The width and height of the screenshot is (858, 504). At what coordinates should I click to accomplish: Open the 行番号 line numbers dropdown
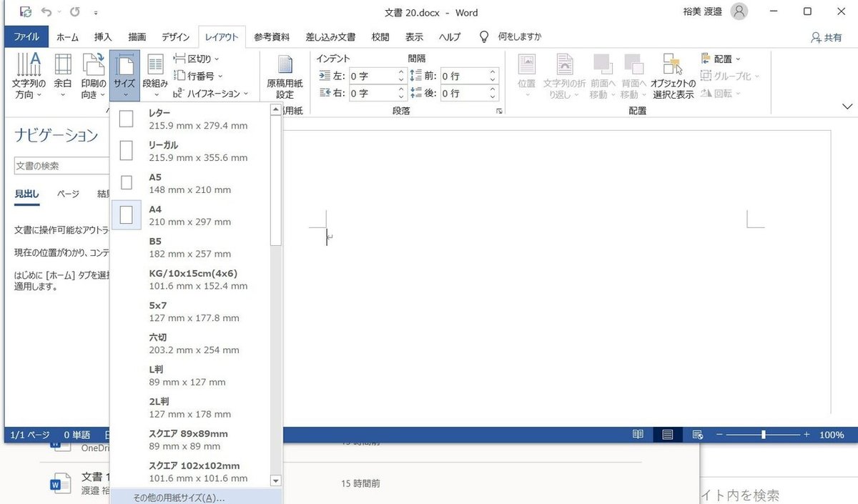point(198,76)
